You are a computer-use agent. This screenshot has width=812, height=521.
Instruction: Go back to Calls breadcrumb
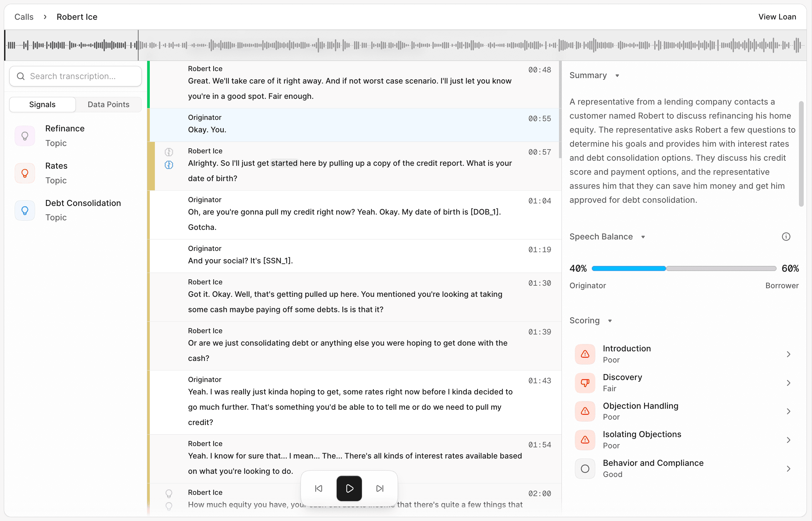24,17
